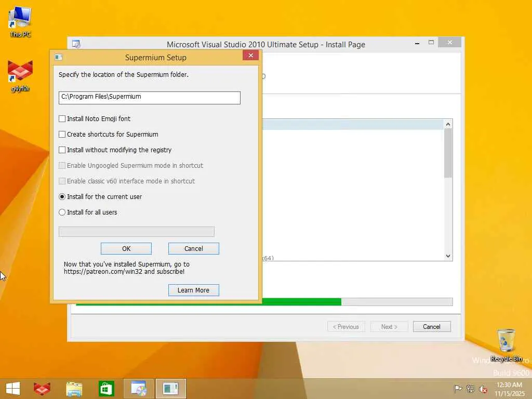Close the Supermium Setup dialog
This screenshot has width=532, height=399.
click(251, 55)
